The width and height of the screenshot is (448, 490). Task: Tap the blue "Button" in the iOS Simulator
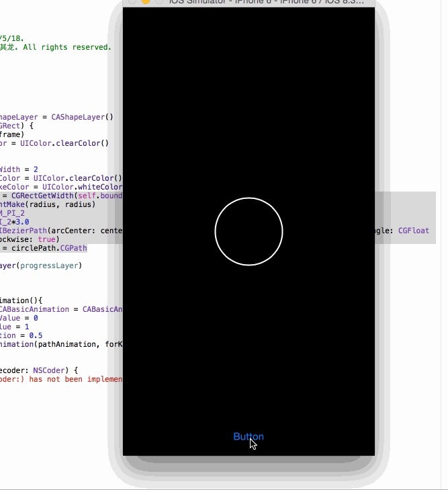[249, 436]
